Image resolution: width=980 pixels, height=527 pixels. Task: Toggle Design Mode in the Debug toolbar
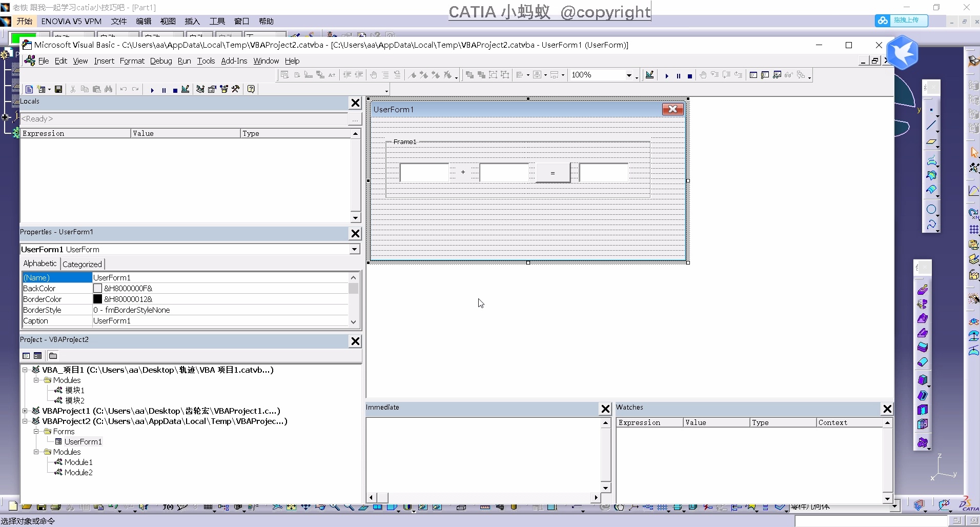649,75
